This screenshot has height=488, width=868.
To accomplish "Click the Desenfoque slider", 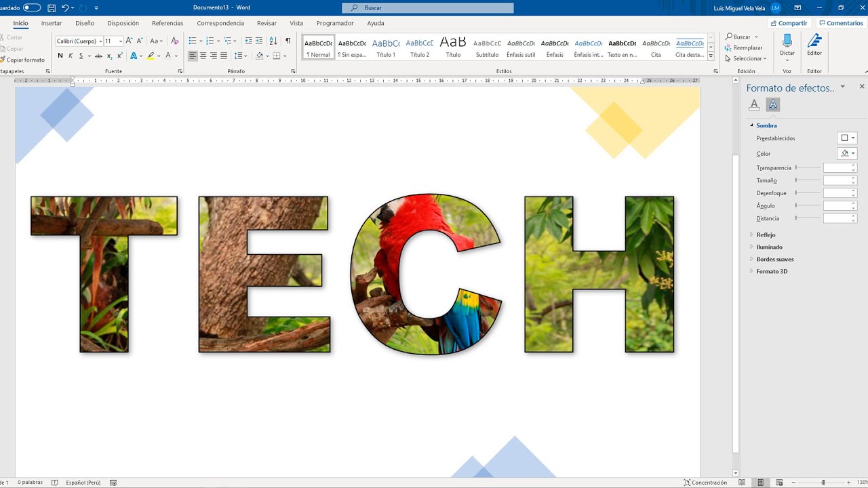I will 808,193.
